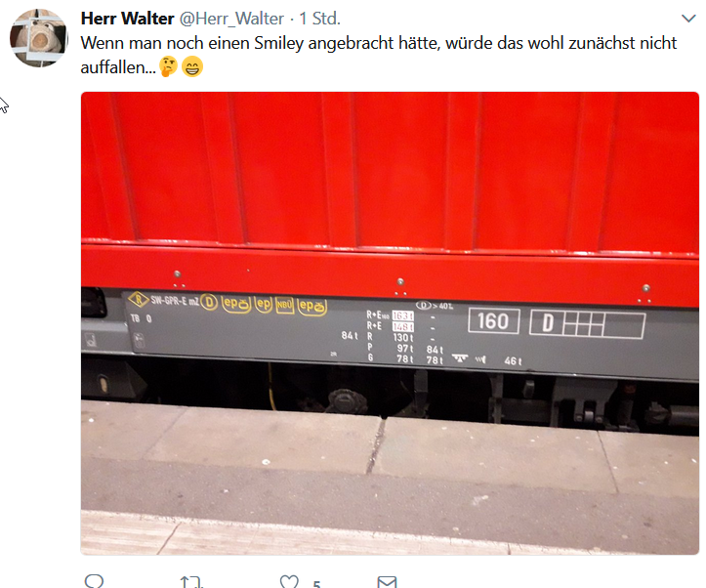Reply to the tweet via speech bubble icon
This screenshot has width=706, height=588.
(x=94, y=581)
